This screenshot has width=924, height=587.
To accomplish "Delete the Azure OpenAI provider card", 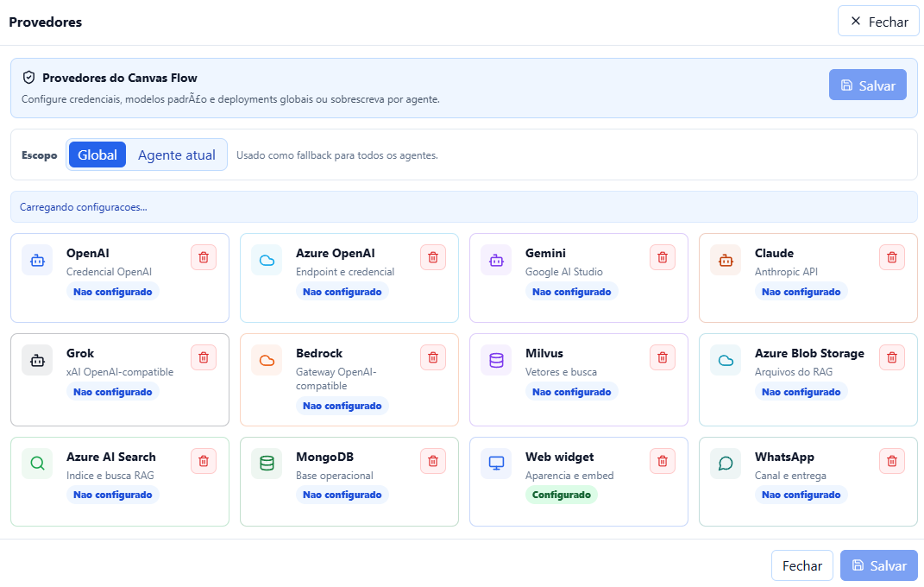I will [433, 257].
